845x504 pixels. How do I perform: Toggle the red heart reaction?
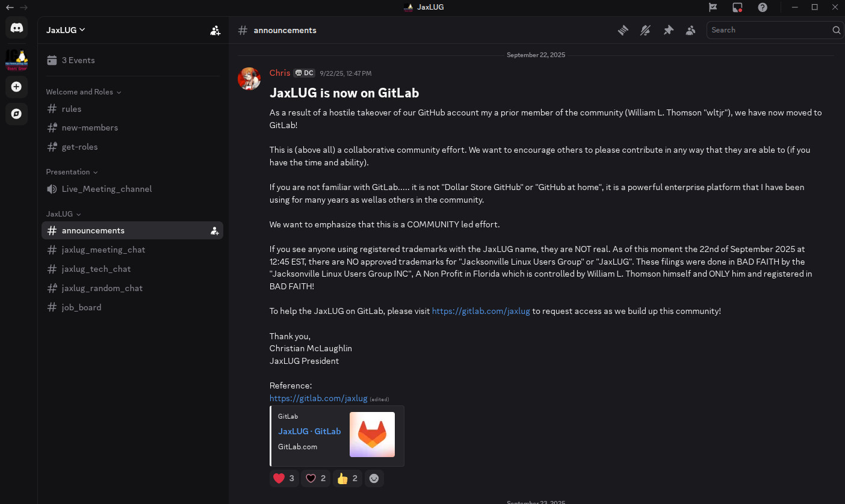pyautogui.click(x=283, y=478)
